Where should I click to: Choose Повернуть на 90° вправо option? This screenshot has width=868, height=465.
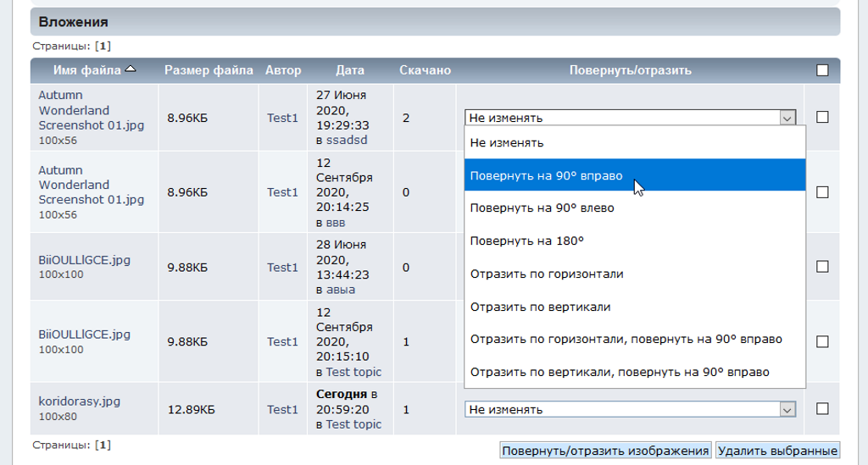pos(547,176)
